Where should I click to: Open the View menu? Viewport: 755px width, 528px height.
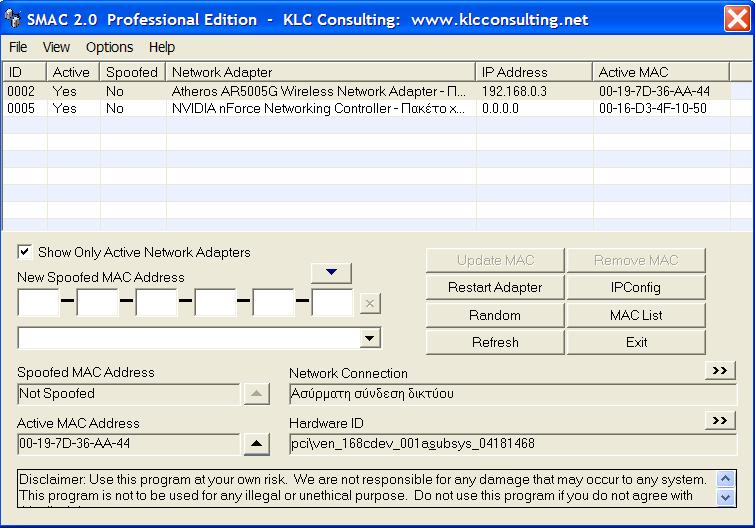pos(56,47)
